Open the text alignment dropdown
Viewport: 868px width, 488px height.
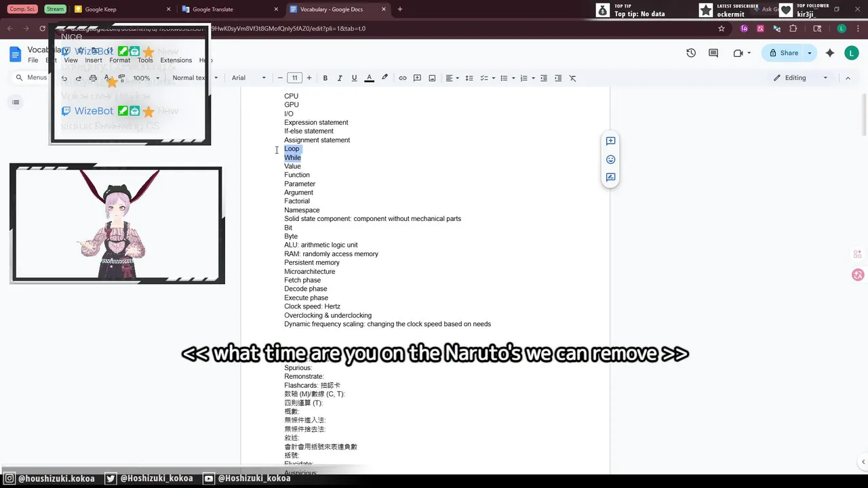(452, 78)
